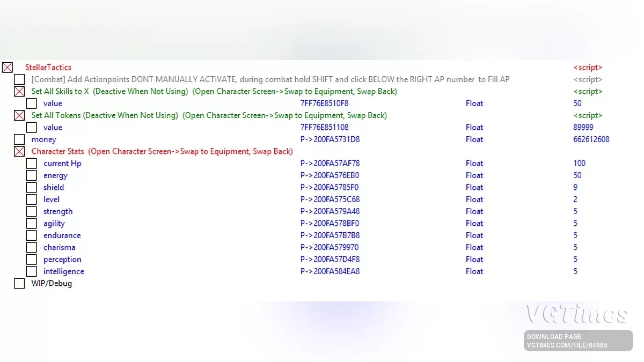Click address 7FF76E851108
Viewport: 644px width, 362px height.
pyautogui.click(x=324, y=128)
